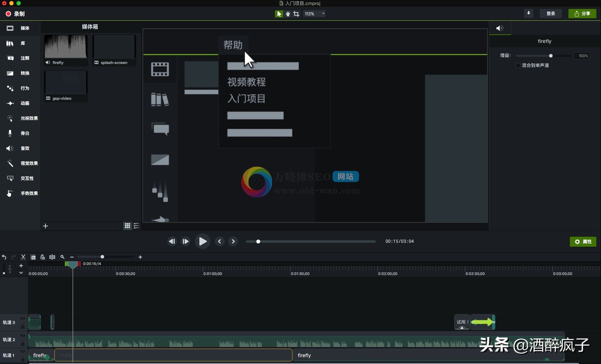Select the crop tool in canvas toolbar

296,14
